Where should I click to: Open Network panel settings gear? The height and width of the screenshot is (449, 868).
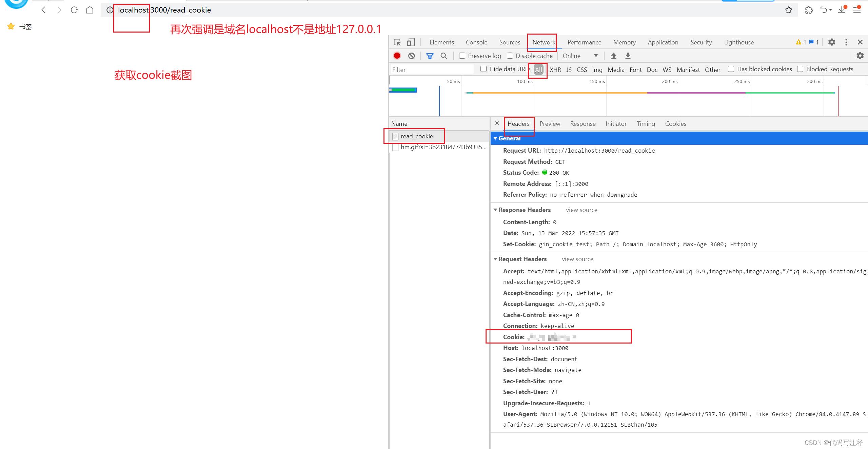tap(860, 56)
